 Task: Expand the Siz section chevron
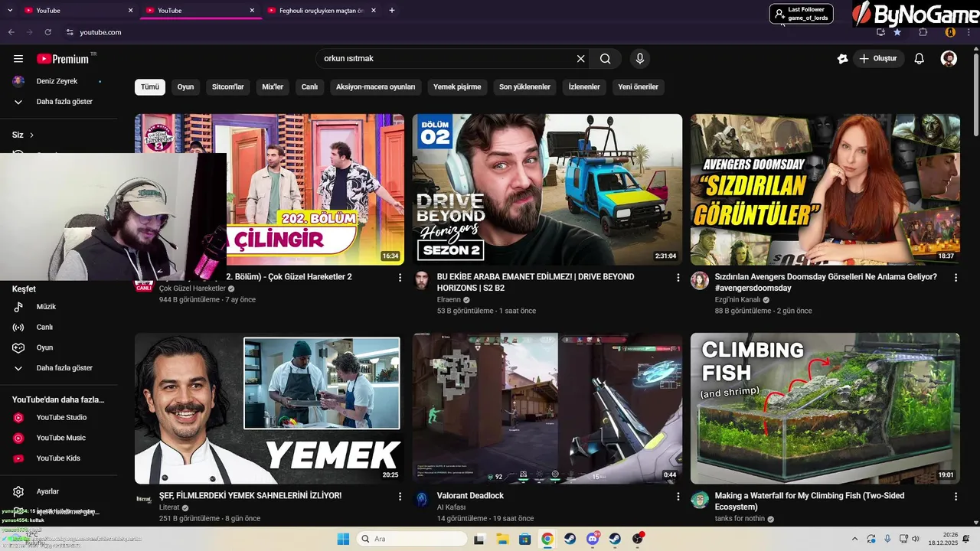[31, 135]
